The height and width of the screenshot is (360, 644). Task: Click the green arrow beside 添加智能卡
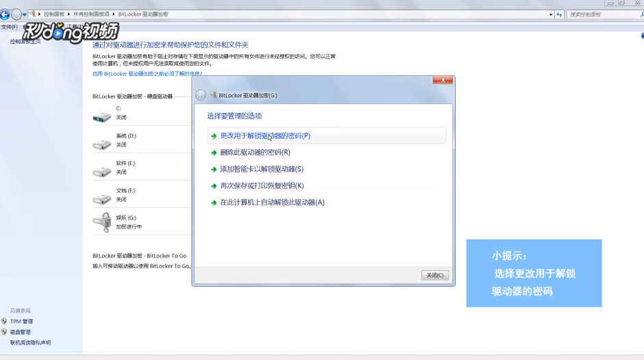coord(214,170)
